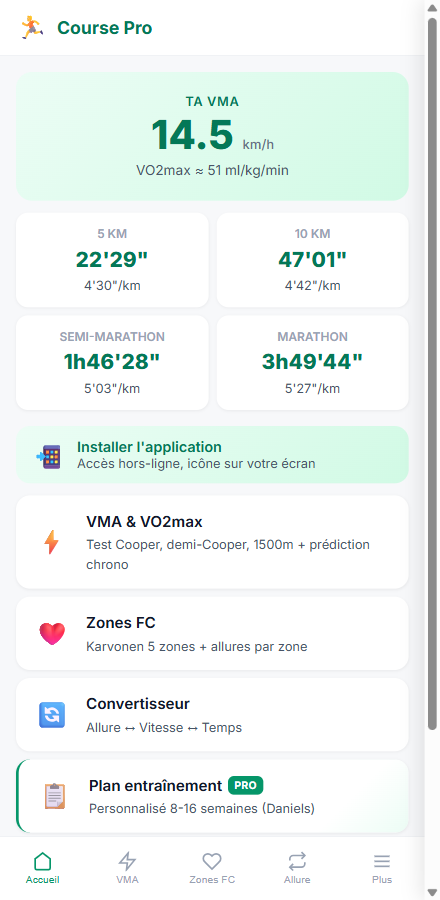Viewport: 440px width, 900px height.
Task: Click the runner logo icon
Action: coord(32,28)
